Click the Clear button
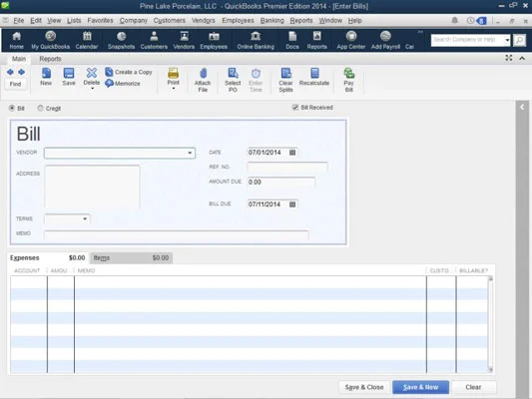Viewport: 532px width, 399px height. tap(473, 387)
